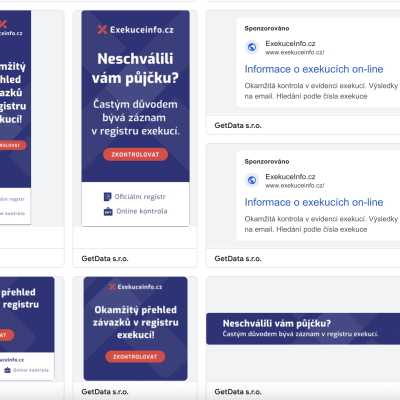Click the globe icon in the second sponsored ad

(252, 180)
